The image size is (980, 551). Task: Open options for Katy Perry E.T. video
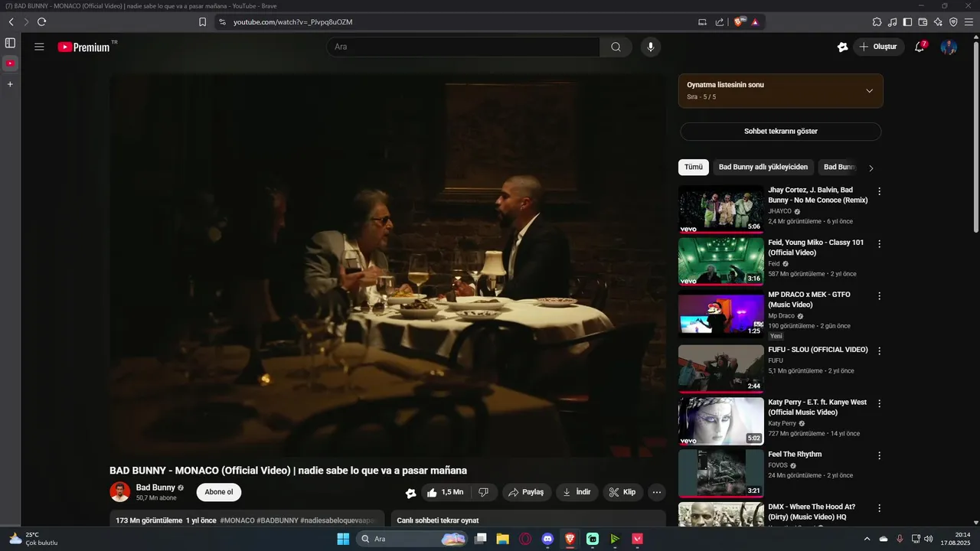point(879,403)
